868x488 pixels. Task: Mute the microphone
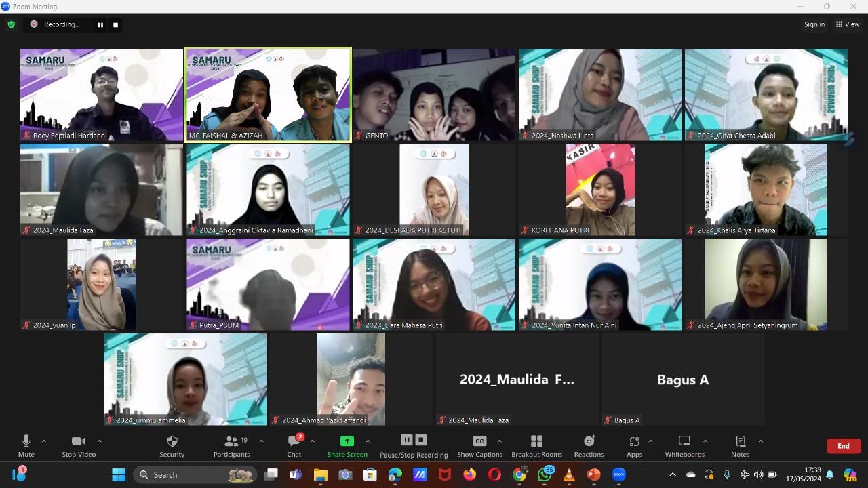coord(26,441)
